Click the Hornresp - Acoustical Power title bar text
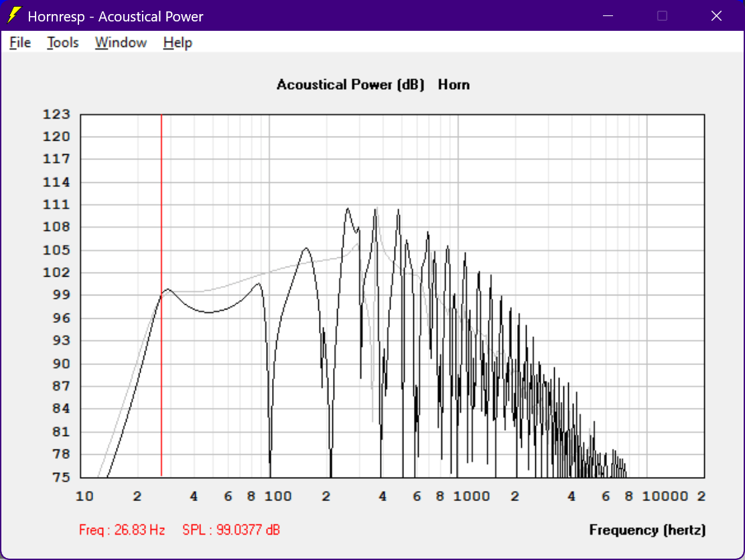This screenshot has width=745, height=560. 115,17
